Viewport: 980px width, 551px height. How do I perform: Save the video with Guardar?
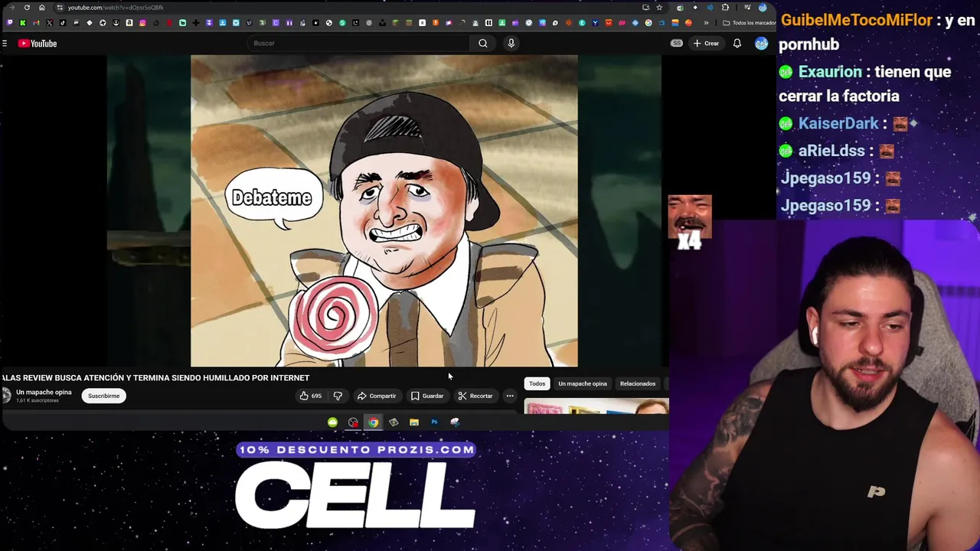coord(426,396)
